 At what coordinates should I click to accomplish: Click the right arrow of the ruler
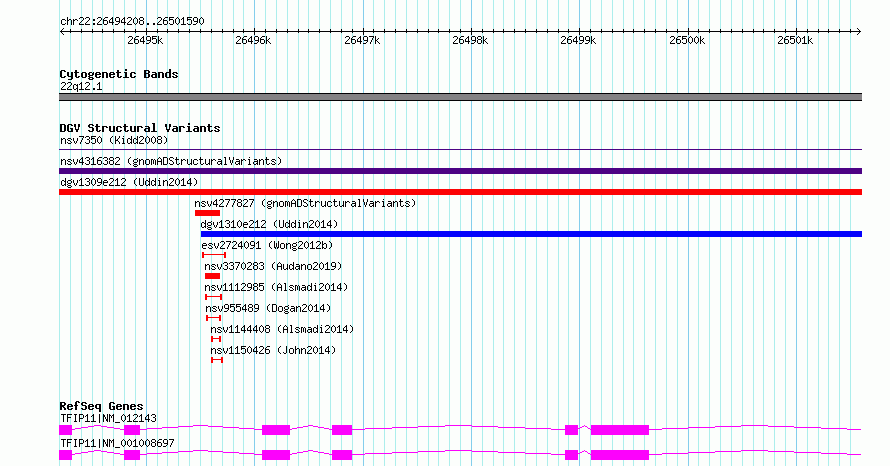pyautogui.click(x=859, y=32)
